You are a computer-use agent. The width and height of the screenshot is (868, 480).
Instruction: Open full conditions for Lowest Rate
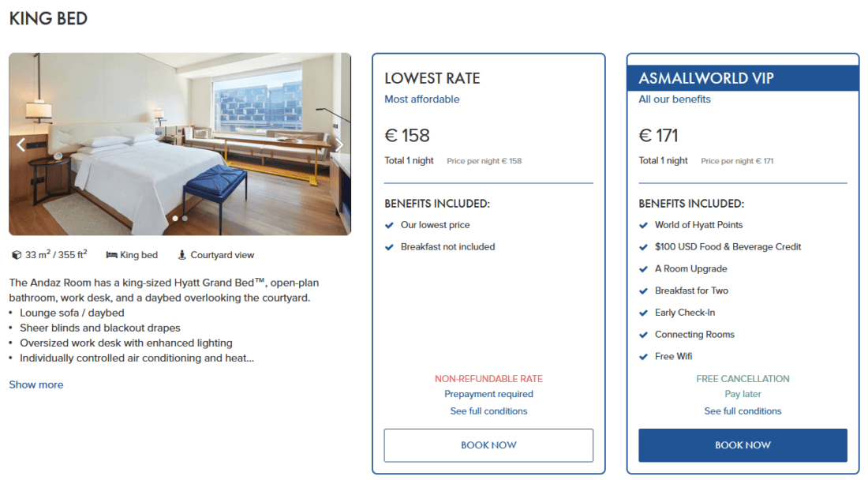pos(488,411)
